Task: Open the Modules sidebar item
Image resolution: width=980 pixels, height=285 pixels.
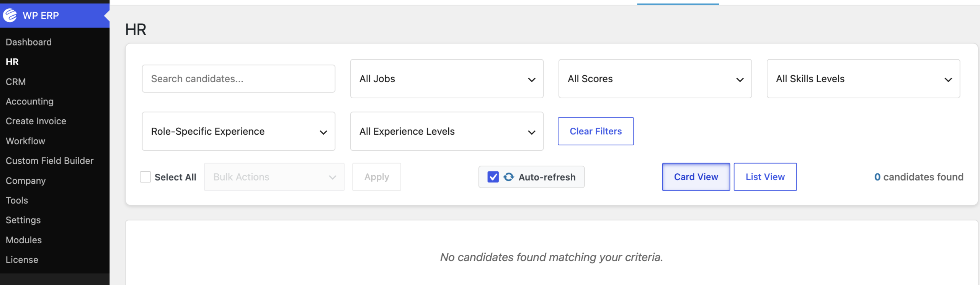Action: coord(24,240)
